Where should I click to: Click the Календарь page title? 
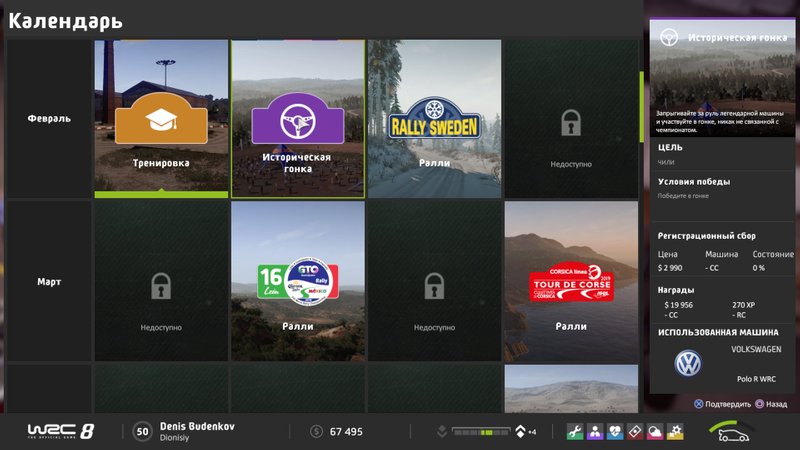click(x=66, y=21)
